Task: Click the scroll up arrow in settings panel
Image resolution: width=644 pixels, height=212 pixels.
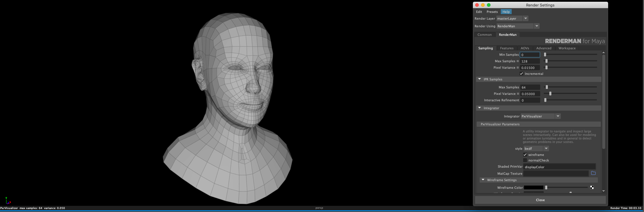Action: [603, 53]
